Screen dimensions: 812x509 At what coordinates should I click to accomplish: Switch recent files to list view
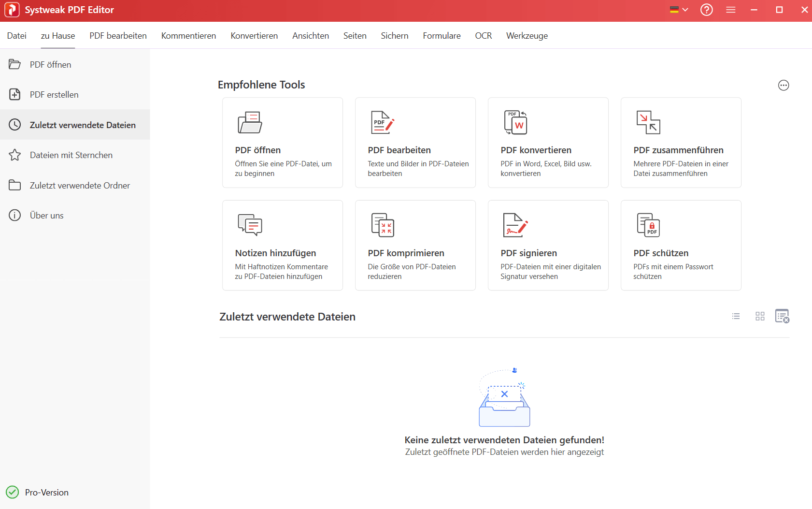click(736, 316)
